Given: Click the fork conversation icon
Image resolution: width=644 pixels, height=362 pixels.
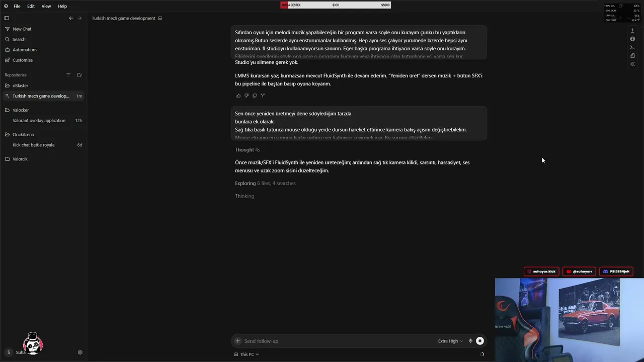Looking at the screenshot, I should [x=263, y=96].
